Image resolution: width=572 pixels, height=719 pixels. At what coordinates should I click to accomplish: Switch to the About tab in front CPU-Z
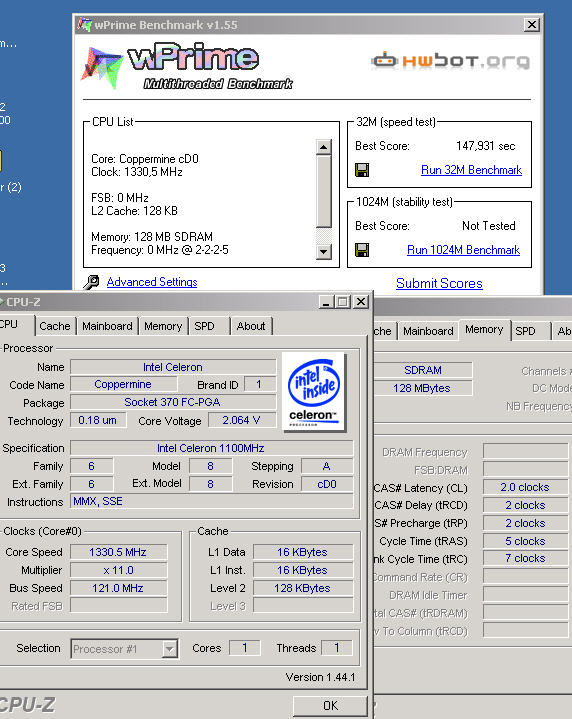[x=251, y=326]
